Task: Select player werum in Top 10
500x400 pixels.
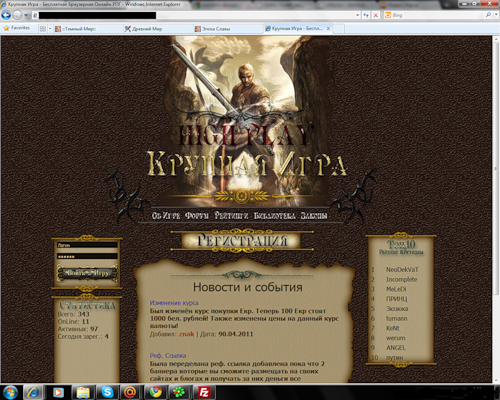Action: click(395, 338)
